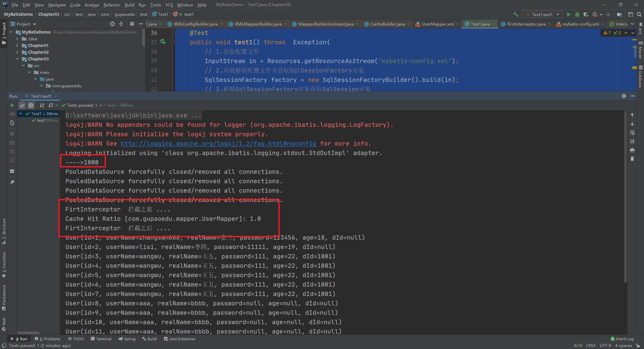The image size is (644, 349).
Task: Toggle the Persistence tool window
Action: coord(4,298)
